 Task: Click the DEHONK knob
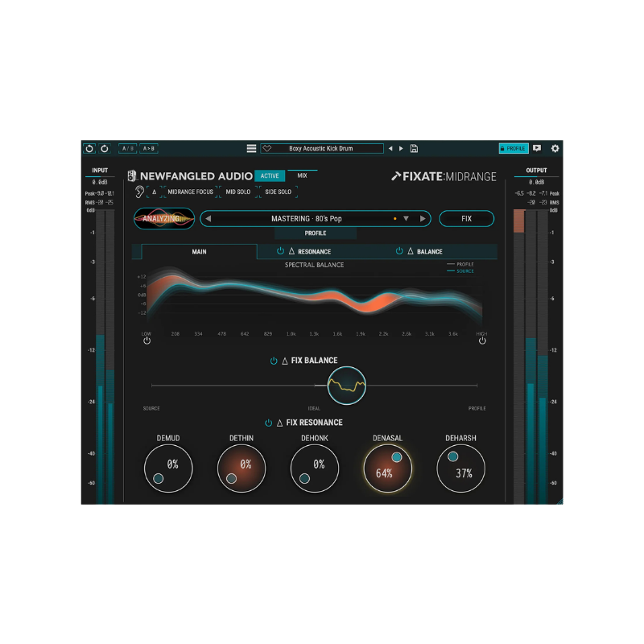(315, 469)
